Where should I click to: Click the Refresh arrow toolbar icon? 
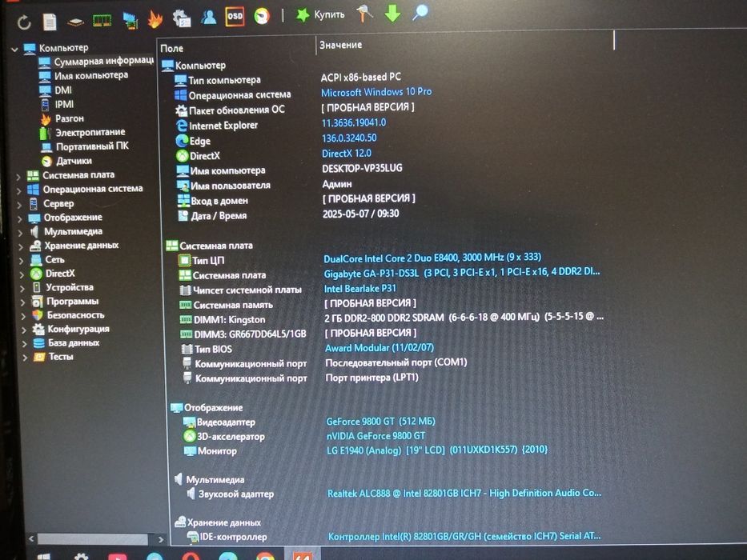24,22
